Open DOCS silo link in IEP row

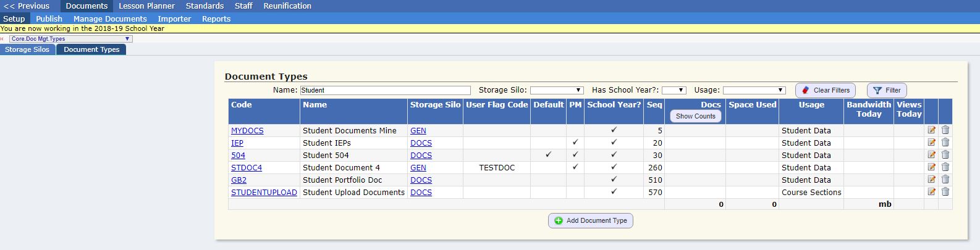point(421,143)
